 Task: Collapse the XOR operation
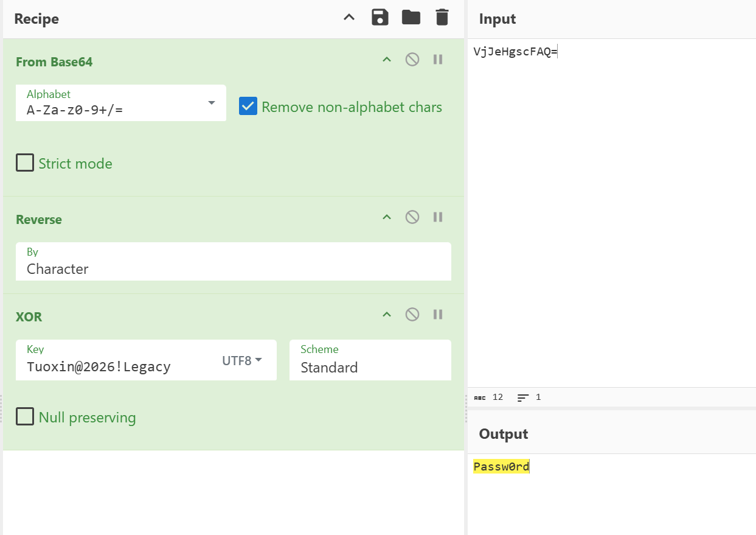click(387, 315)
